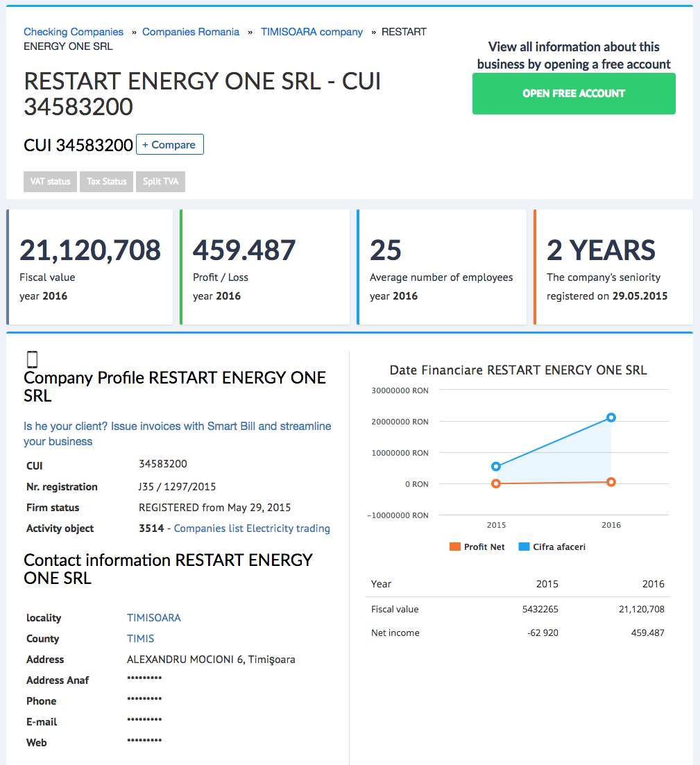This screenshot has height=765, width=700.
Task: Click the 21,120,708 fiscal value card
Action: tap(89, 267)
